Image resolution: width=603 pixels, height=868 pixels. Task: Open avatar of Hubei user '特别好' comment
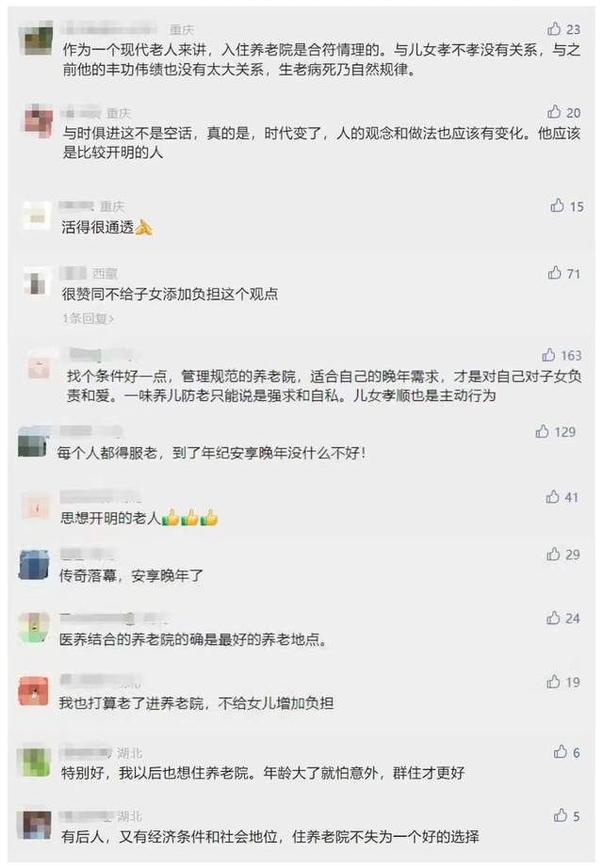[36, 761]
